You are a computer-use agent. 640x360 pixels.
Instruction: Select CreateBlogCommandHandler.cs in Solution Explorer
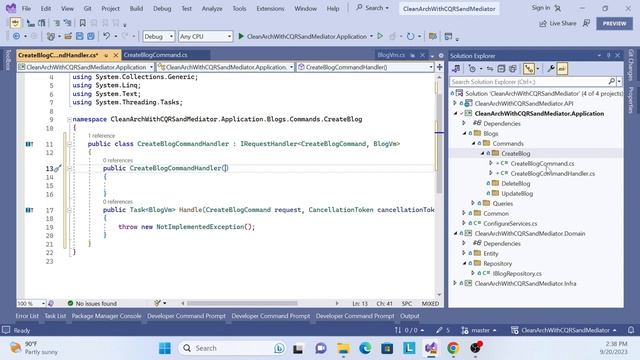(x=552, y=173)
